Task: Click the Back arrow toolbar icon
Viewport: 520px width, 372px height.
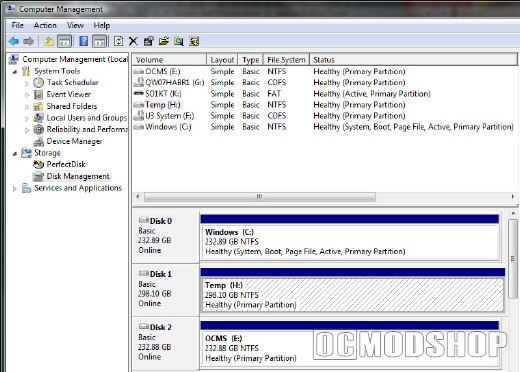Action: (14, 41)
